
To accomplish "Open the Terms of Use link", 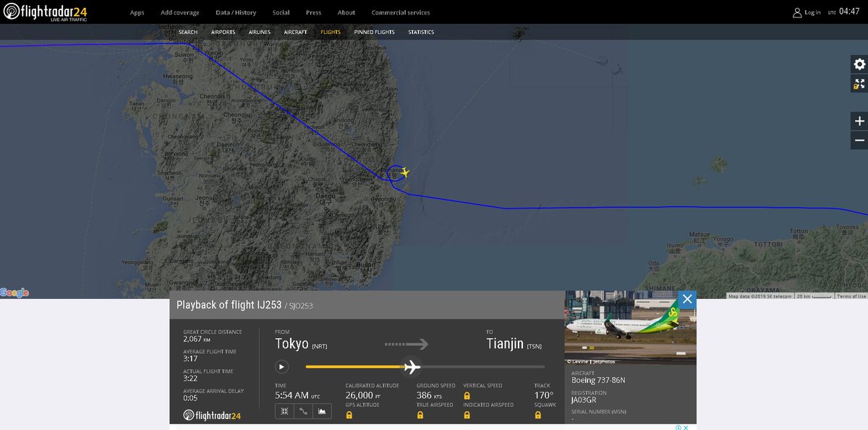I will [851, 296].
